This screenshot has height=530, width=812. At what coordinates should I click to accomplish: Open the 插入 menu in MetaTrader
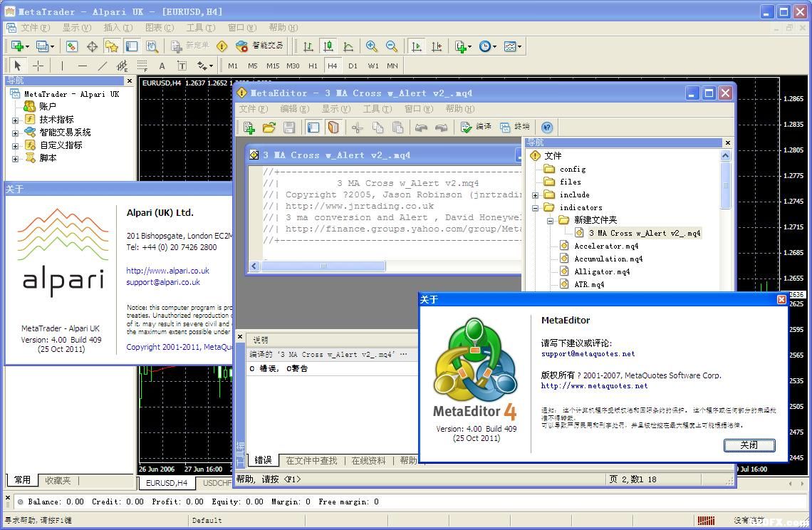tap(118, 28)
